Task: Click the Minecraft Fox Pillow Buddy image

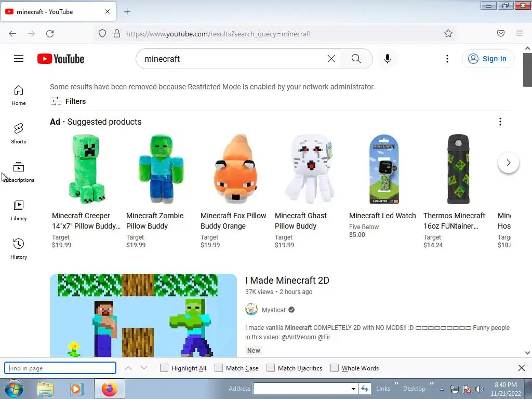Action: (x=235, y=169)
